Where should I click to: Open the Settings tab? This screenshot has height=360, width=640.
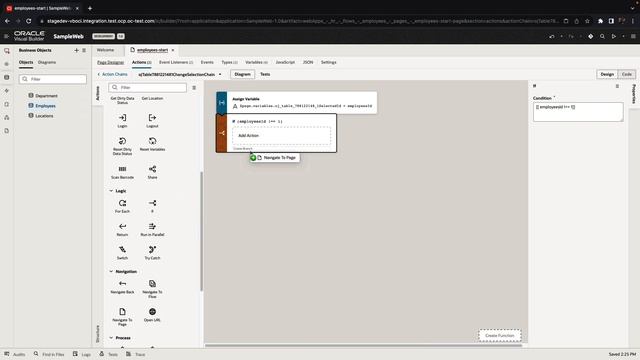(x=329, y=62)
